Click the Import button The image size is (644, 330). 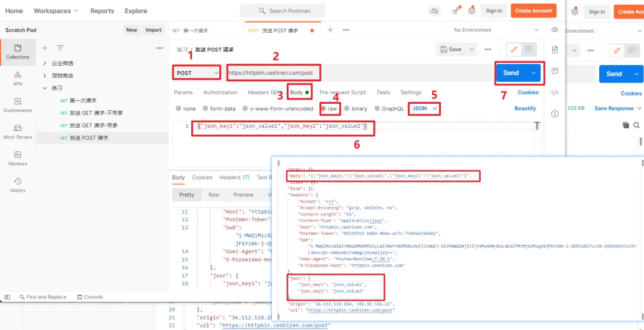pyautogui.click(x=154, y=30)
